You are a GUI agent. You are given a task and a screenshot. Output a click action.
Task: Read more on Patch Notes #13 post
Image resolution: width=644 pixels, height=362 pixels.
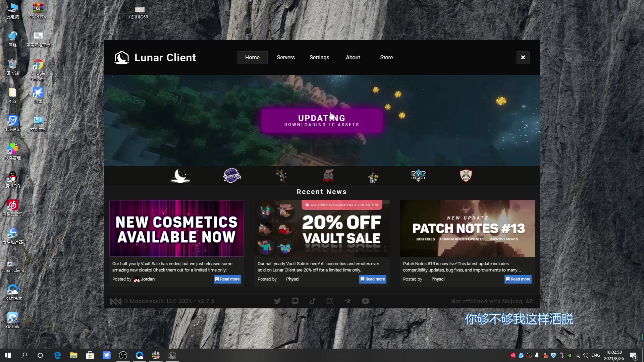tap(518, 279)
